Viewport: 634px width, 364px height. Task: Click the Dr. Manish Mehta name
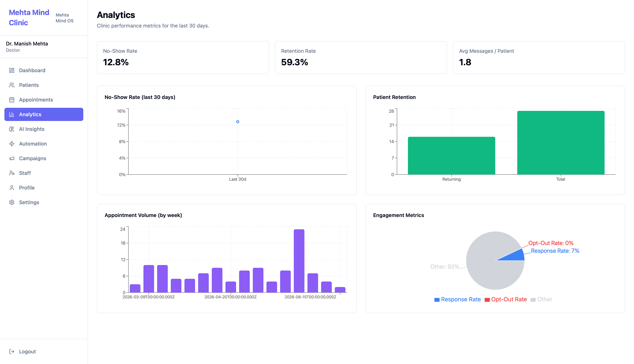27,43
